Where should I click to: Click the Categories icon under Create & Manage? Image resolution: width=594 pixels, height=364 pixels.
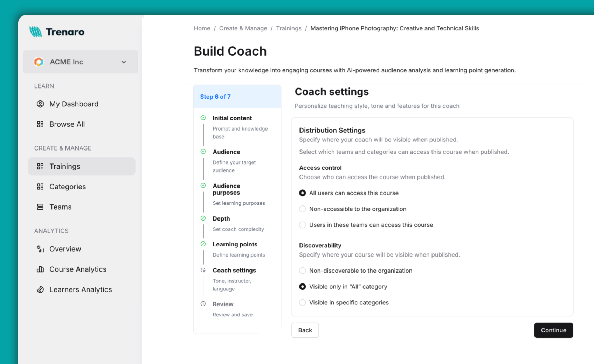point(40,187)
